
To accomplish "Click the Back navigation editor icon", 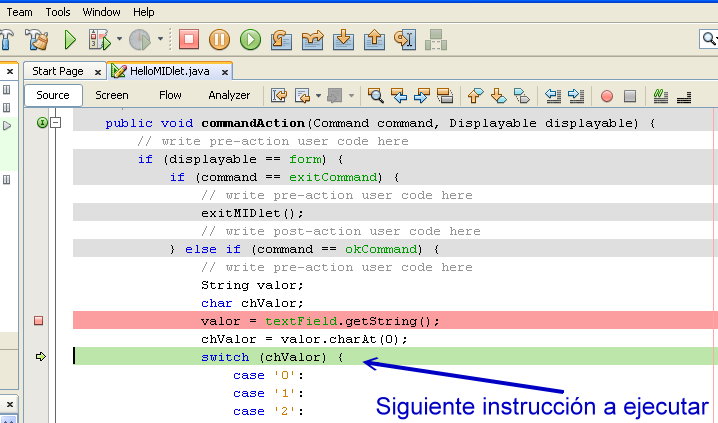I will (x=303, y=96).
